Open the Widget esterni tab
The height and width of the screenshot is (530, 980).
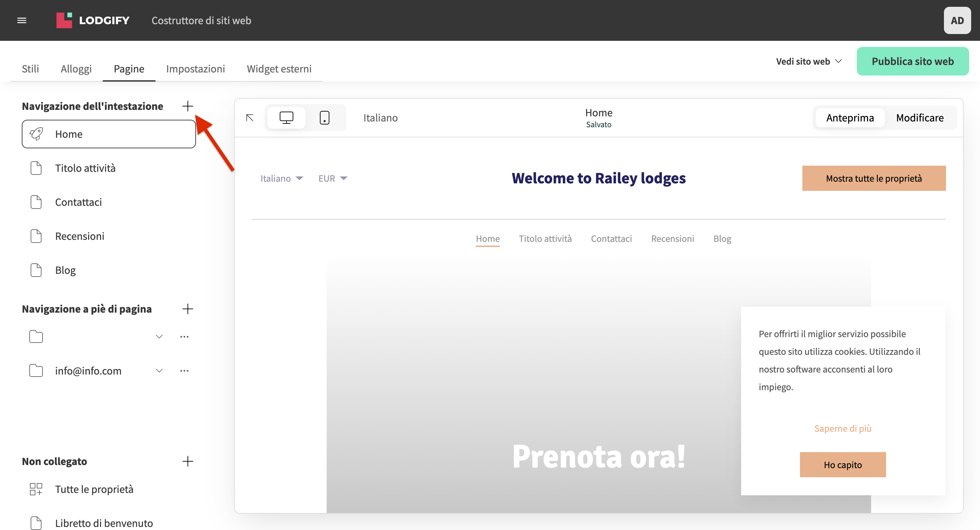pyautogui.click(x=279, y=69)
